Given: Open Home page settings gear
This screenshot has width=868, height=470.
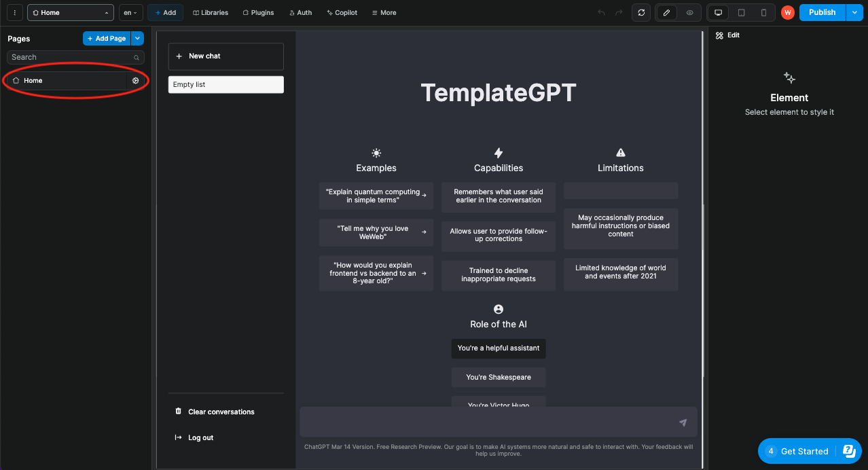Looking at the screenshot, I should (x=135, y=80).
